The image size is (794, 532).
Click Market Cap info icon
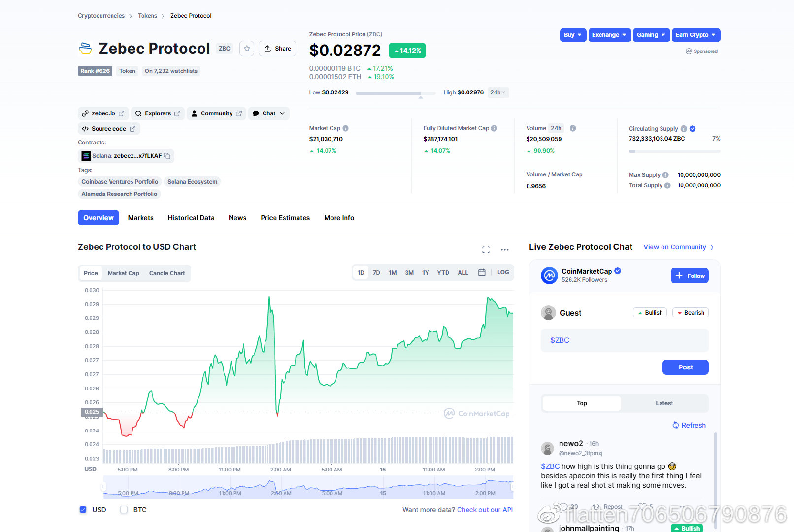pos(346,128)
